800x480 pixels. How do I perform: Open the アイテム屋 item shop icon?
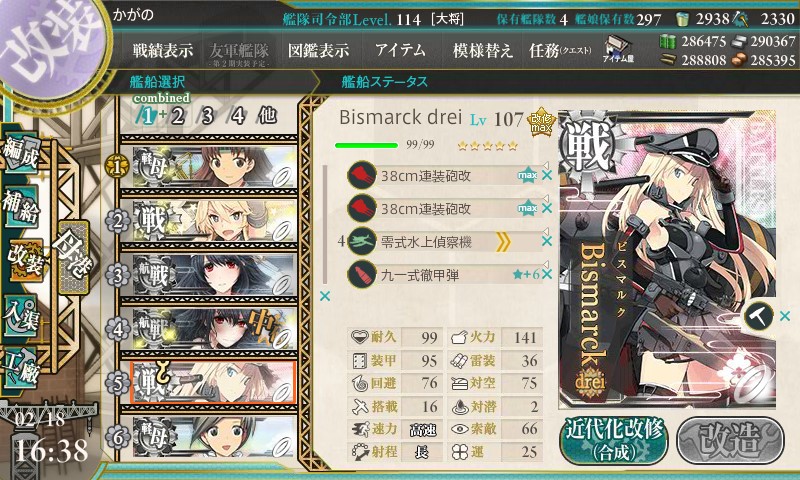coord(618,49)
